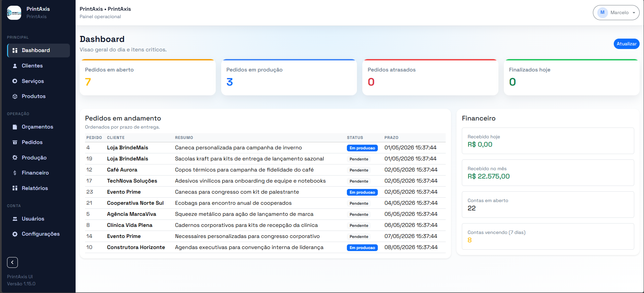The height and width of the screenshot is (293, 644).
Task: Click the Usuários people icon
Action: [15, 219]
